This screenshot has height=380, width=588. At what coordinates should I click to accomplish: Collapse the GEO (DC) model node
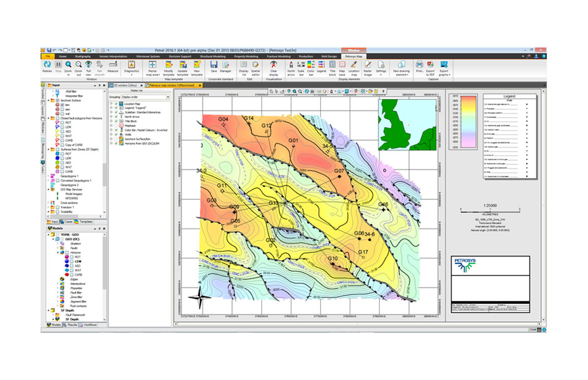53,239
